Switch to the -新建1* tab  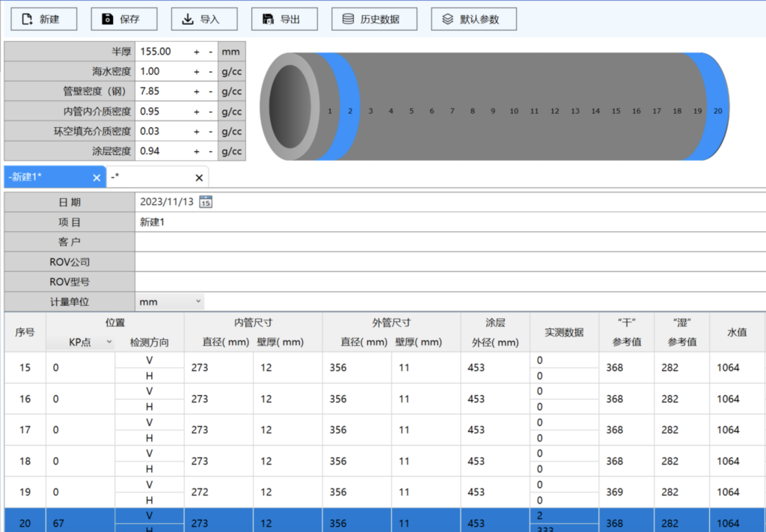click(45, 177)
